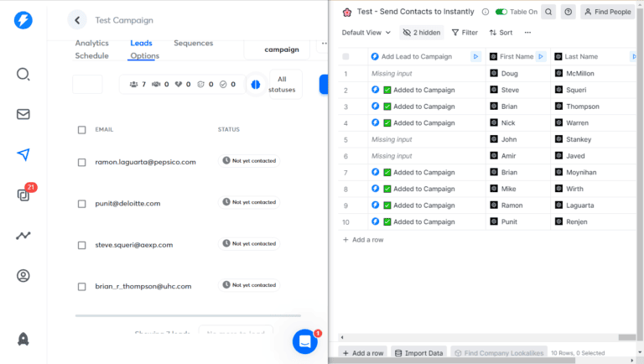Select the paper plane campaigns icon
The image size is (644, 364).
point(23,154)
